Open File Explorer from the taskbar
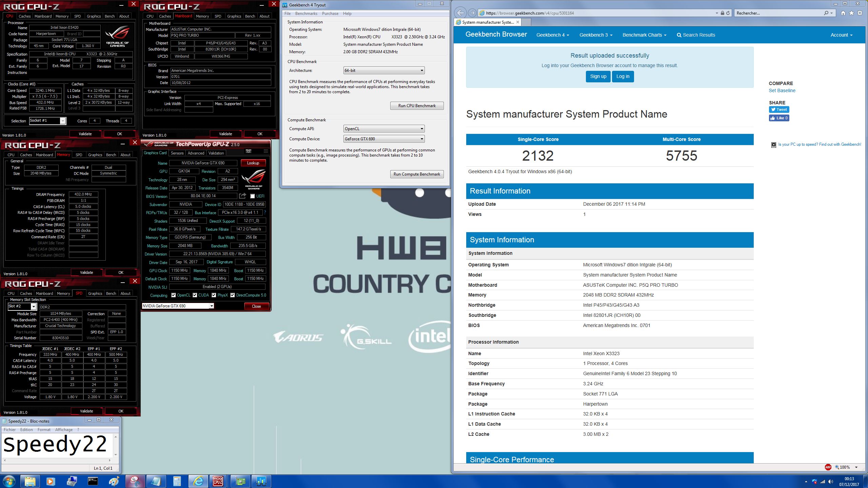The image size is (868, 488). pos(30,481)
